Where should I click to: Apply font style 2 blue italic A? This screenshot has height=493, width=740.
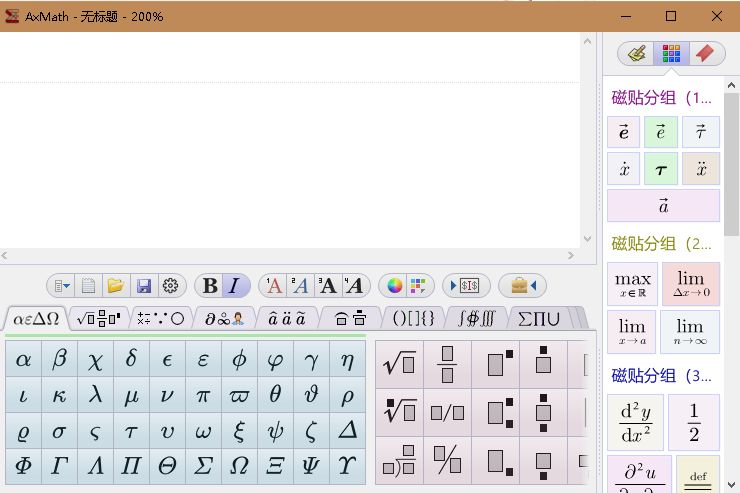tap(301, 285)
